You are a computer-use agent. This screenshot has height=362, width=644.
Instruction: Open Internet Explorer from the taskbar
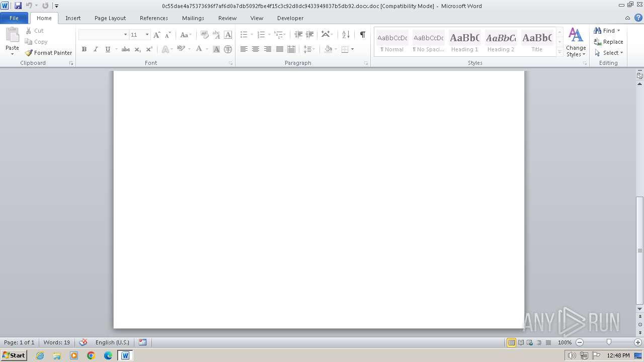coord(40,355)
